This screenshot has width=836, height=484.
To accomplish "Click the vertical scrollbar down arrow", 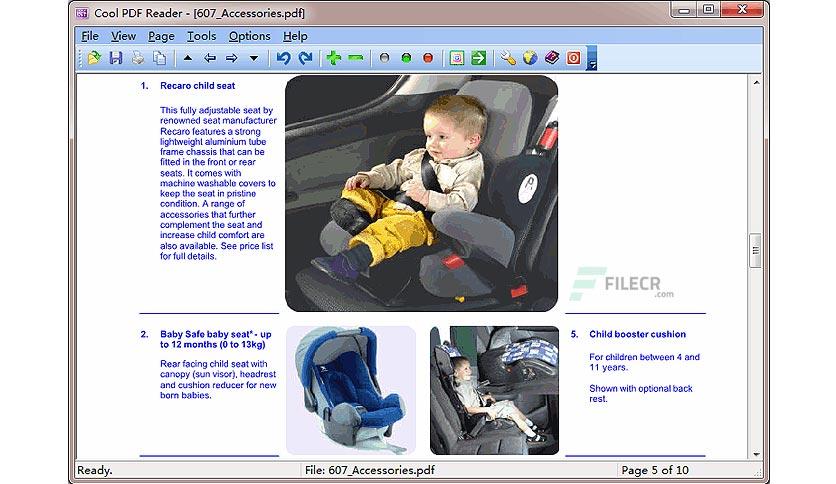I will pyautogui.click(x=756, y=454).
